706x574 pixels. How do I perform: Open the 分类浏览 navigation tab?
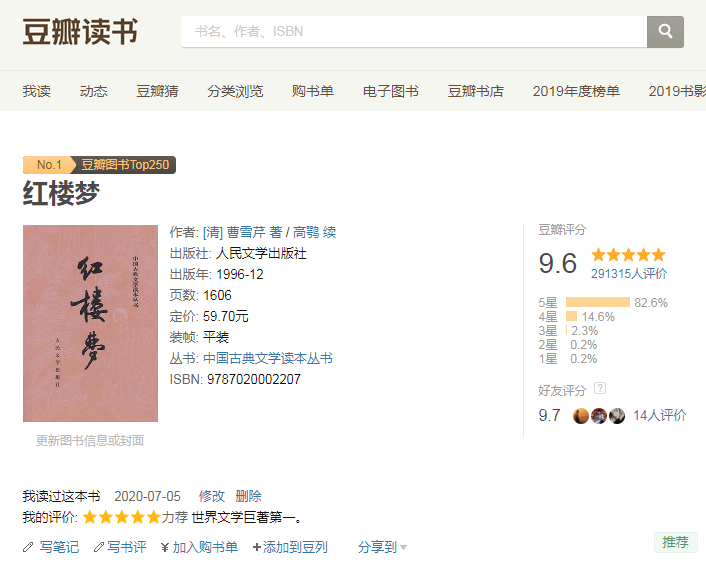pos(235,91)
